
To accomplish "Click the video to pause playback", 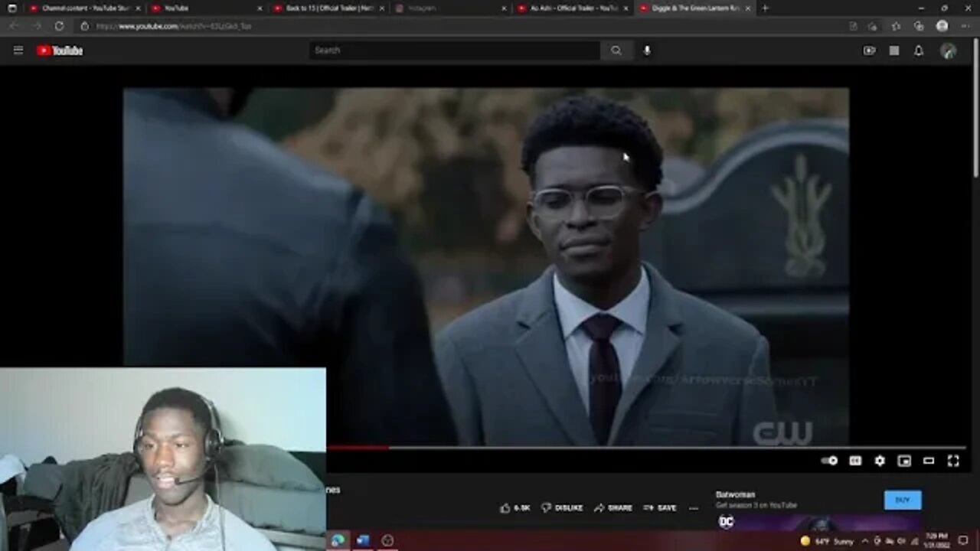I will pos(485,266).
